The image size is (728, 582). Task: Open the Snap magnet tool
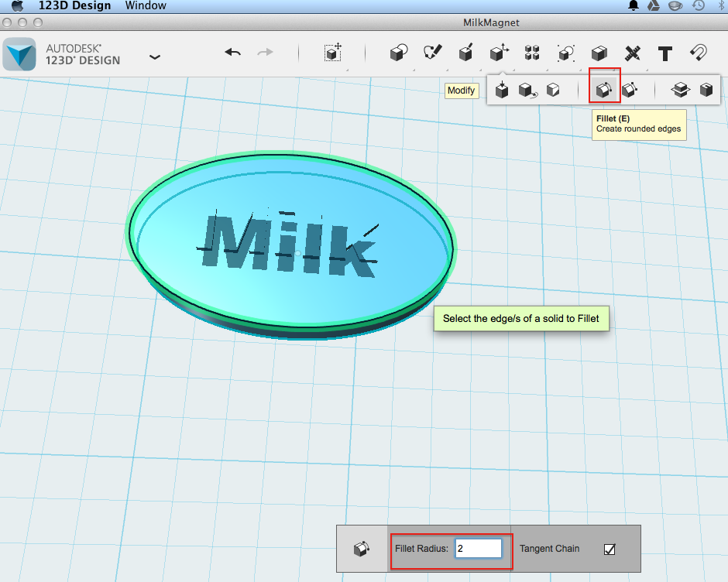point(699,53)
